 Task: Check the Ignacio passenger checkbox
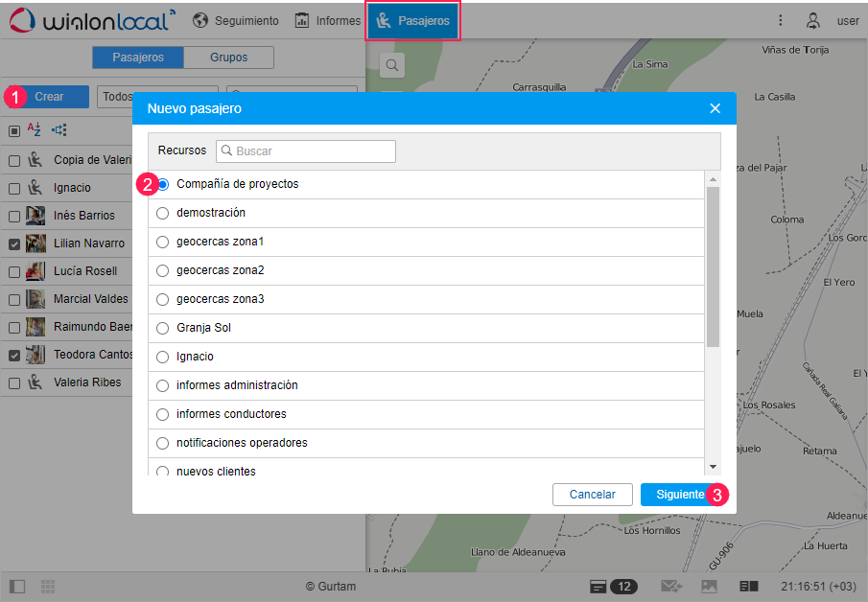pyautogui.click(x=14, y=188)
